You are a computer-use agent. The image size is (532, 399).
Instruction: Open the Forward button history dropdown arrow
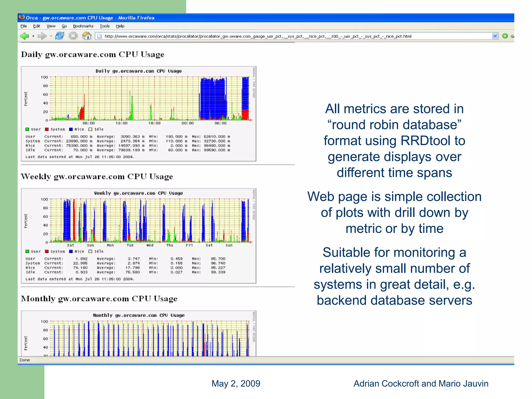click(x=51, y=36)
